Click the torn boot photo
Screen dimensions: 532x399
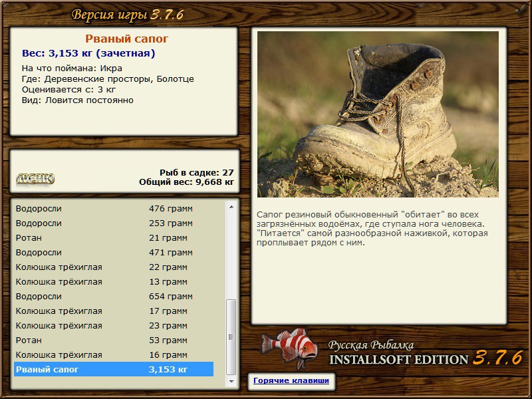(378, 114)
